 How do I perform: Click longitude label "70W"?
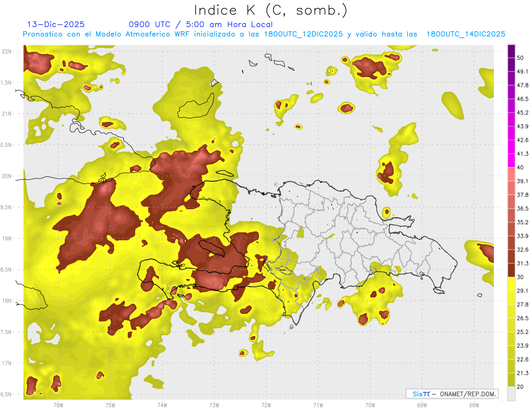[370, 405]
